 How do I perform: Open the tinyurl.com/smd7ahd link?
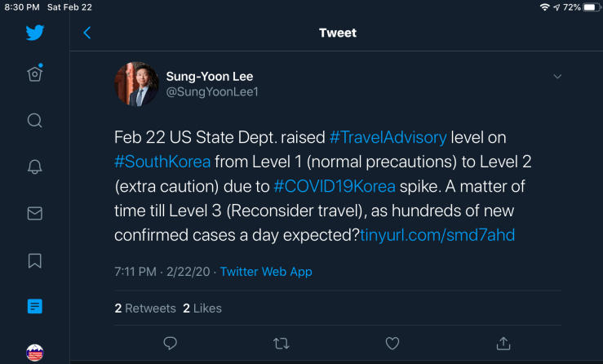tap(437, 235)
